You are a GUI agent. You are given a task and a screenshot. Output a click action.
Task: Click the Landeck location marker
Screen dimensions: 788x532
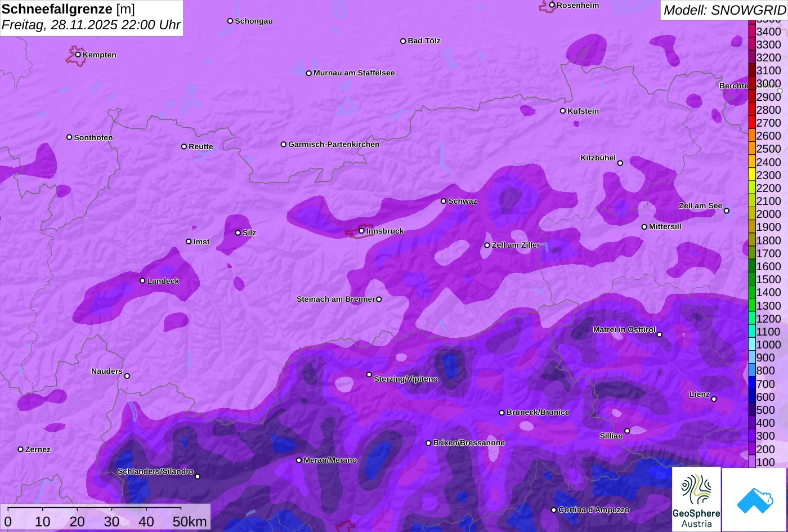(142, 281)
